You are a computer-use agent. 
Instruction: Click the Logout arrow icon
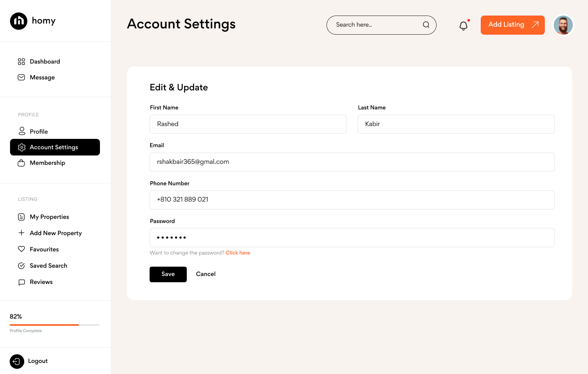(17, 362)
